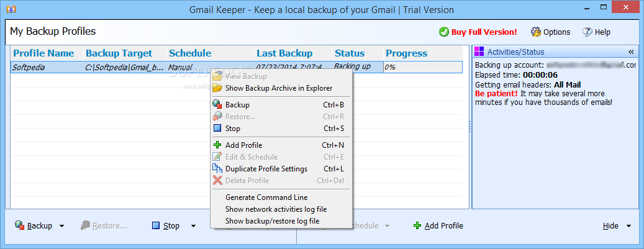Open Show backup/restore log file
Viewport: 644px width, 249px height.
[281, 221]
